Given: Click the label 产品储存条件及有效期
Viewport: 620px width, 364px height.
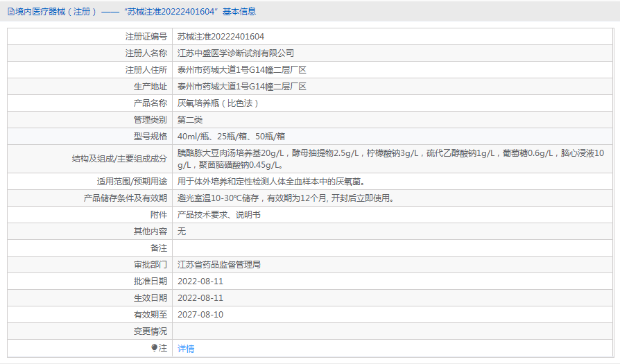Looking at the screenshot, I should 126,198.
